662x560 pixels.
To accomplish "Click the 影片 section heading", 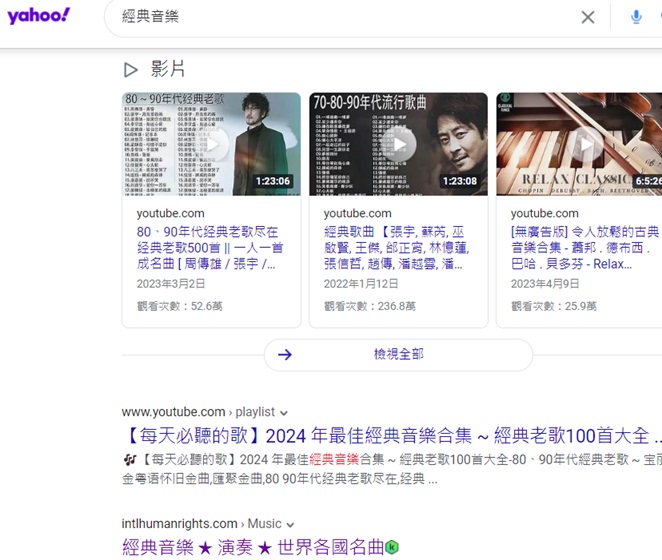I will point(168,69).
